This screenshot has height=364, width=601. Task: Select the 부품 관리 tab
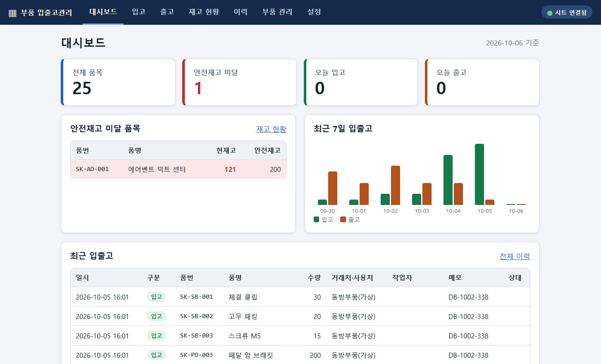click(x=277, y=12)
